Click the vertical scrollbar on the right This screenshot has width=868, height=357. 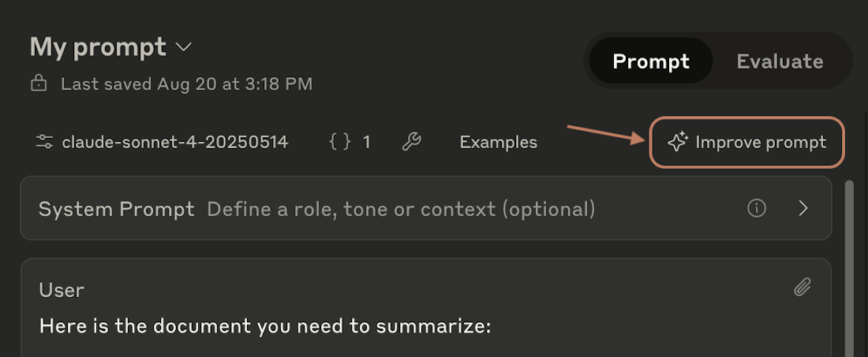849,268
